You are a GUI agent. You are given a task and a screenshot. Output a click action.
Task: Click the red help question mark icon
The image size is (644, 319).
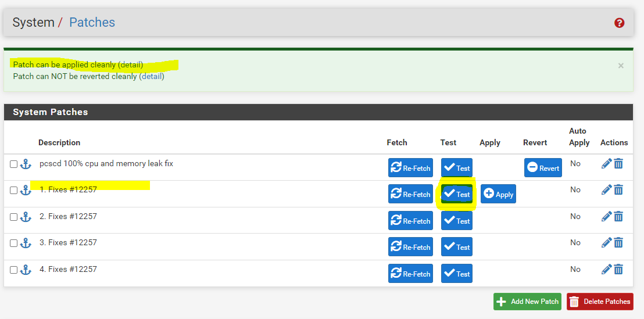(619, 23)
